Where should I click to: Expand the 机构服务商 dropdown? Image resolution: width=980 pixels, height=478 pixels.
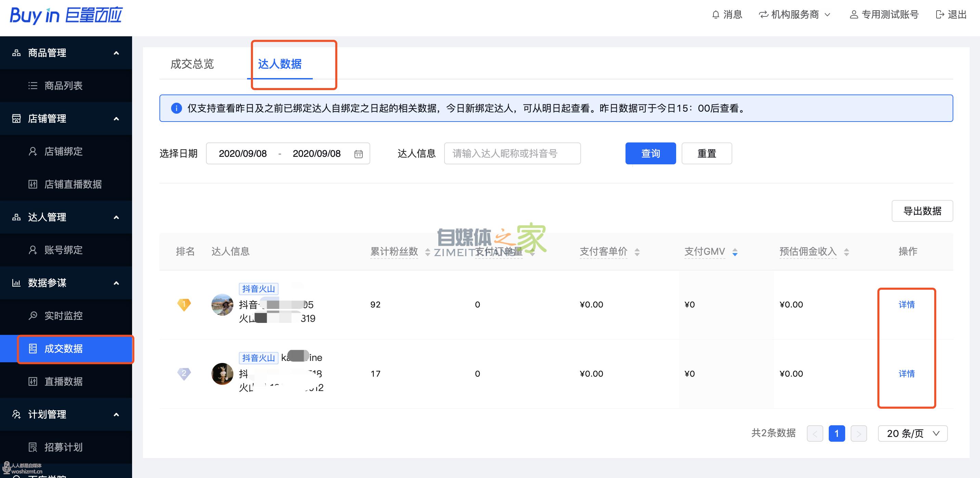point(795,15)
